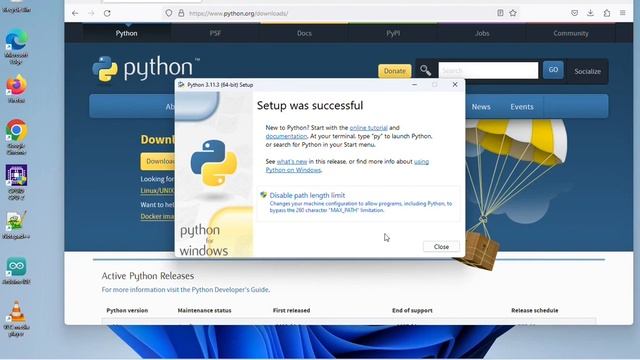Open using Python on Windows link
This screenshot has height=360, width=640.
point(347,166)
